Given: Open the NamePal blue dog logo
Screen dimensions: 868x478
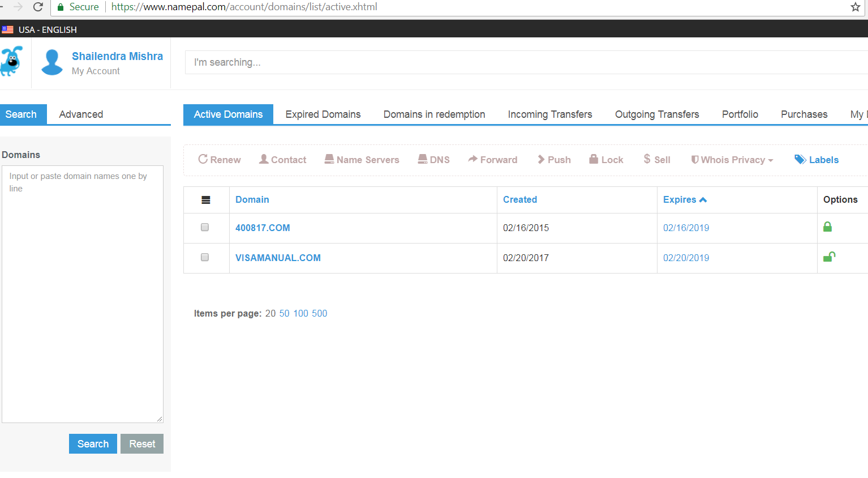Looking at the screenshot, I should [x=11, y=61].
